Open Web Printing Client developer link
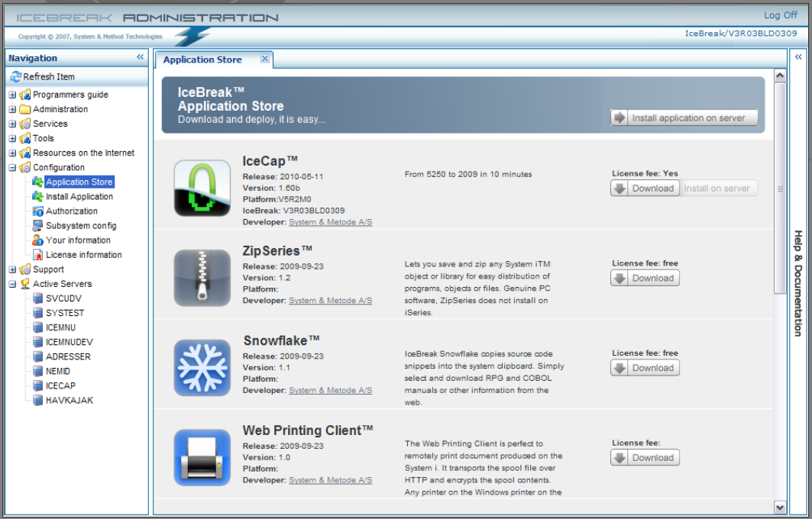Viewport: 812px width, 519px height. [331, 480]
